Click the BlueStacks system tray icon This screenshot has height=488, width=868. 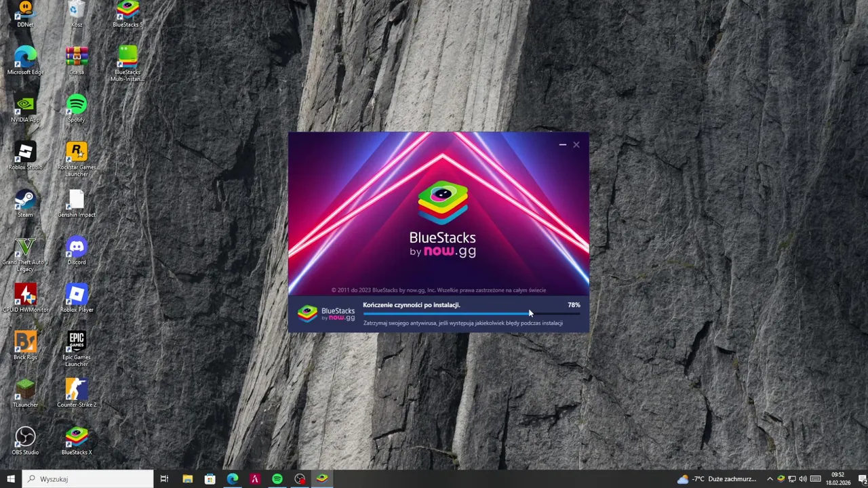[781, 479]
